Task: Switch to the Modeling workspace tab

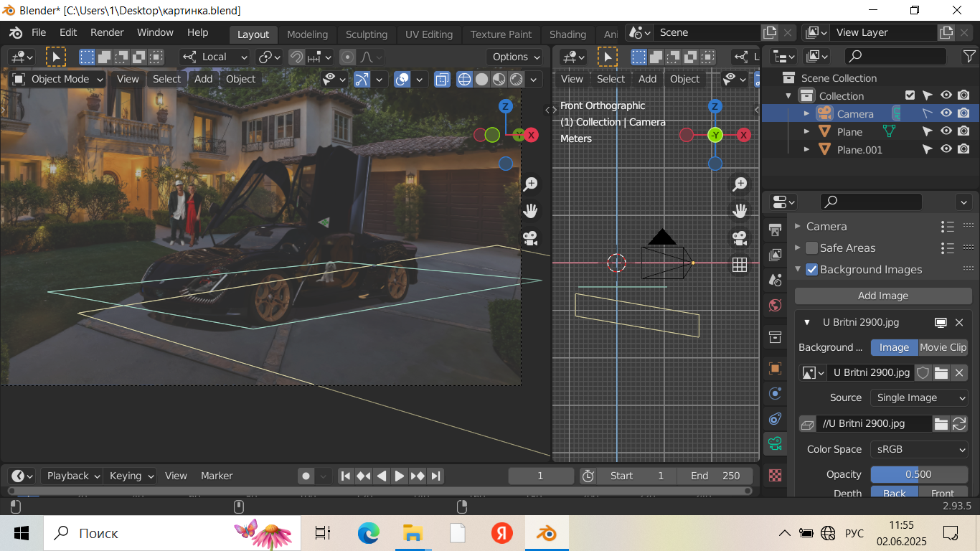Action: coord(307,34)
